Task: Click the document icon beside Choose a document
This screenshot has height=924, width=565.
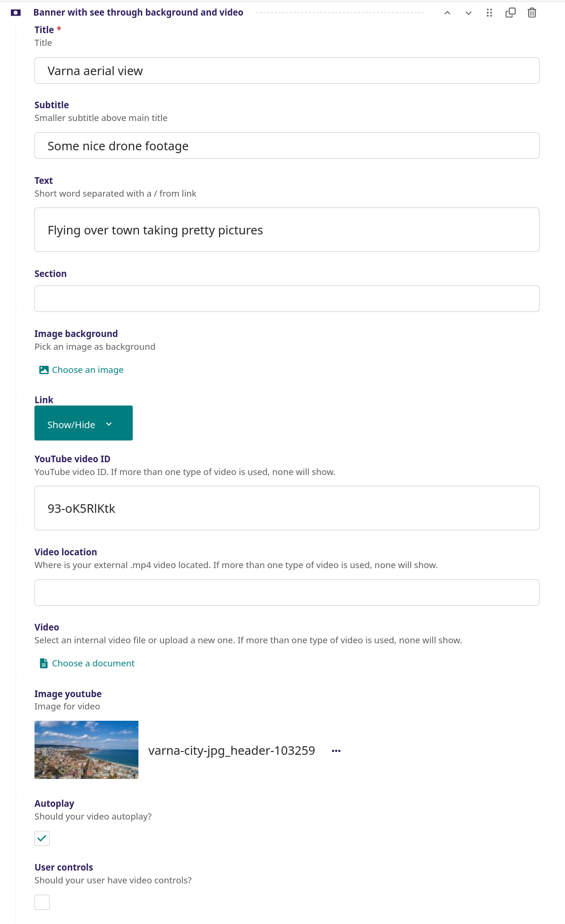Action: click(44, 664)
